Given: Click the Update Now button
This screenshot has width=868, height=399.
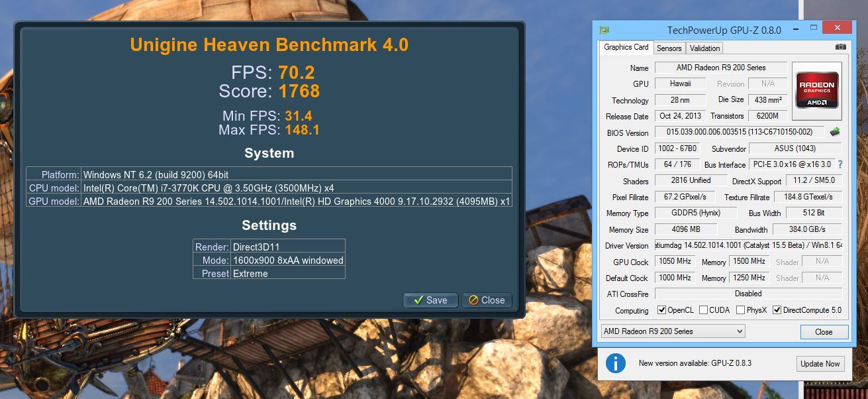Looking at the screenshot, I should 820,363.
